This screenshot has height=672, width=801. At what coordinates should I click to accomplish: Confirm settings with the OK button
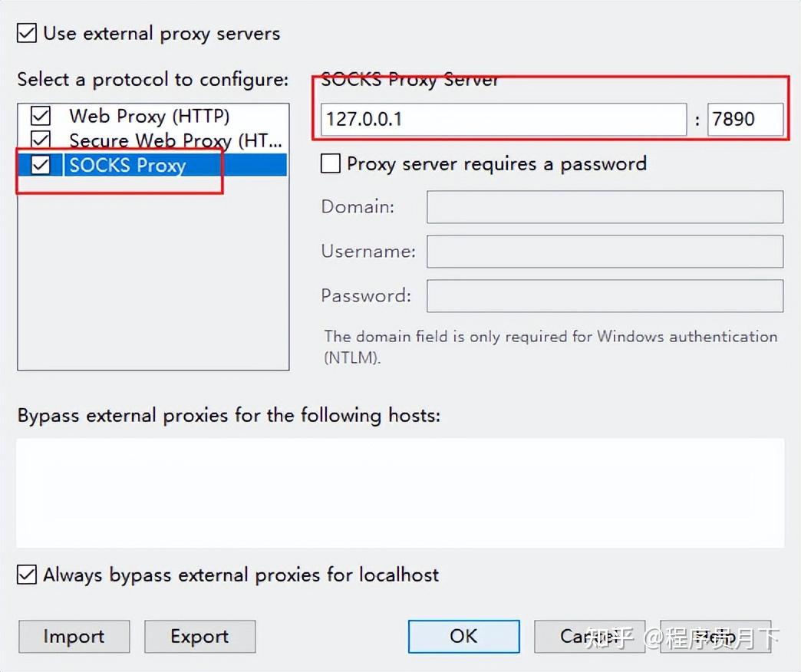[463, 636]
